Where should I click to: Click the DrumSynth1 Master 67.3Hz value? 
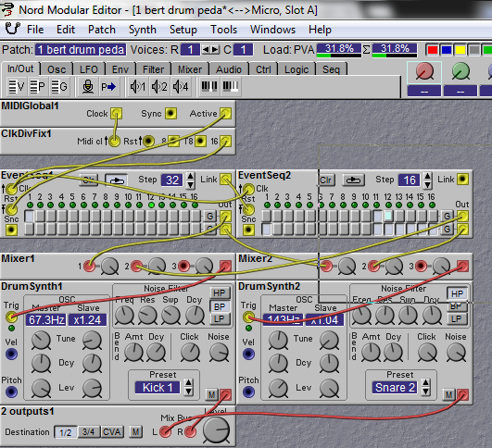pos(46,319)
